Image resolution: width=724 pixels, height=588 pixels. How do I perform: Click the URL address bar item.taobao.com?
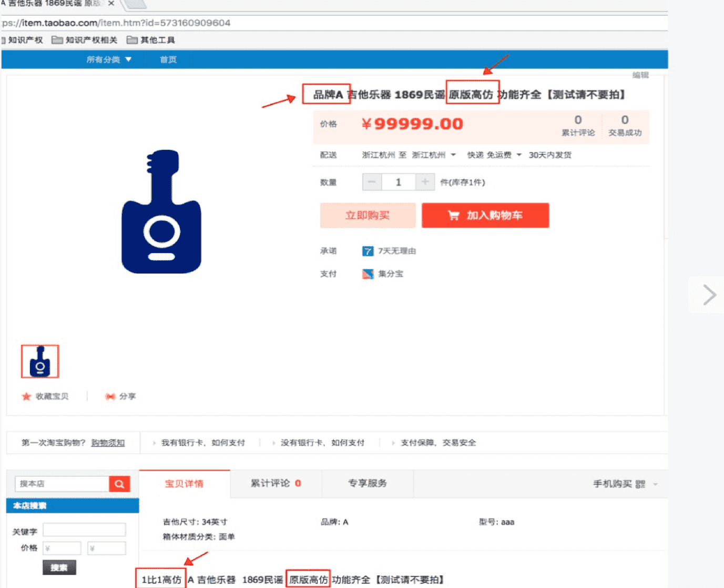click(116, 23)
